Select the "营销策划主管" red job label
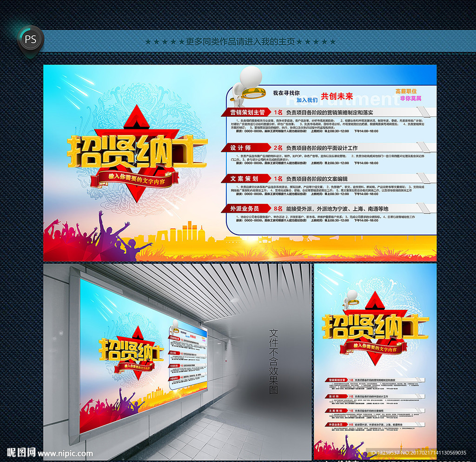The width and height of the screenshot is (476, 462). [247, 113]
